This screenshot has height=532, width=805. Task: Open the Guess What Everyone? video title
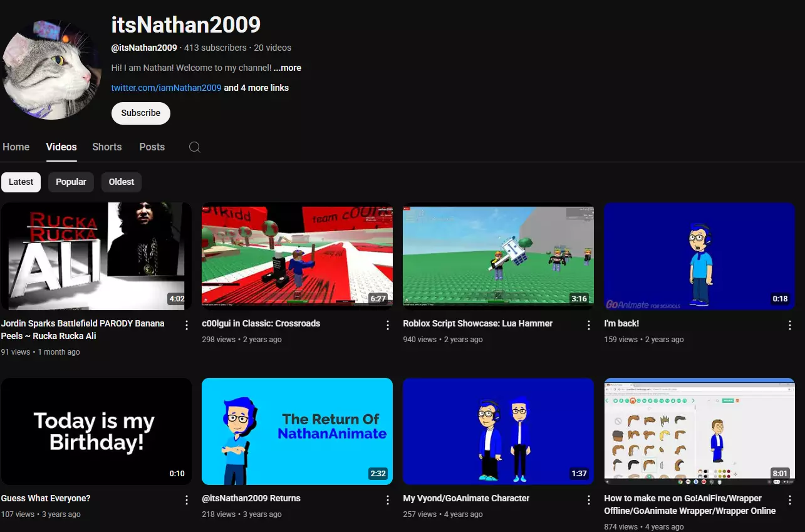(46, 498)
